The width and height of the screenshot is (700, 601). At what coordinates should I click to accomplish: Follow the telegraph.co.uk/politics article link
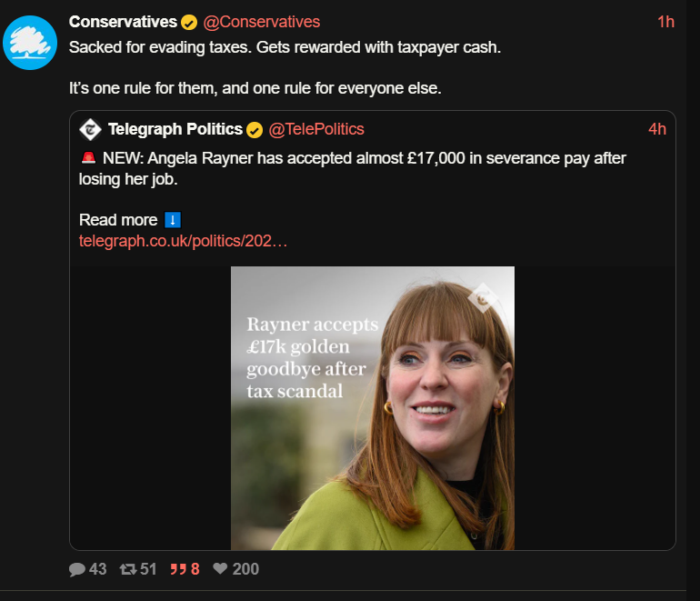point(183,241)
